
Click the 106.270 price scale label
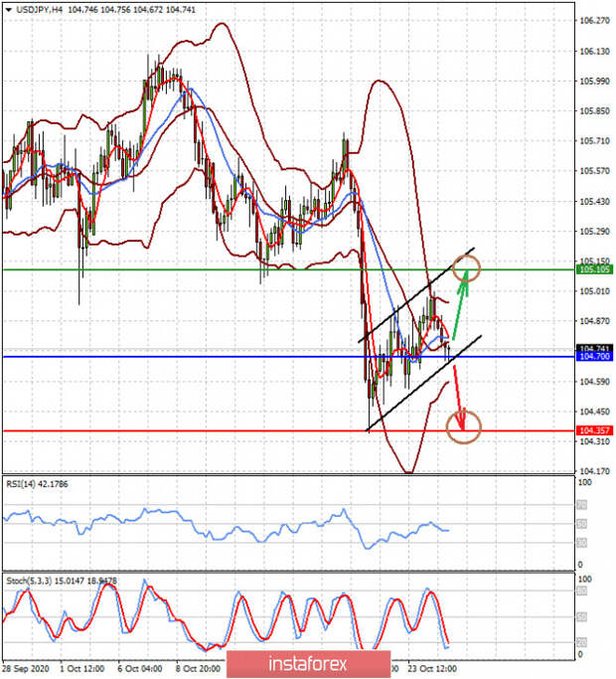point(594,20)
